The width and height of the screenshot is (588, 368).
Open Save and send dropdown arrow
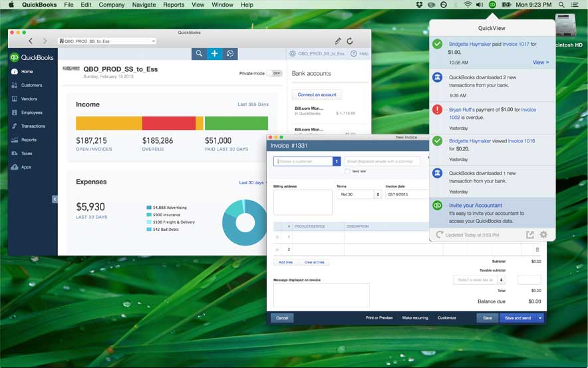(x=540, y=317)
